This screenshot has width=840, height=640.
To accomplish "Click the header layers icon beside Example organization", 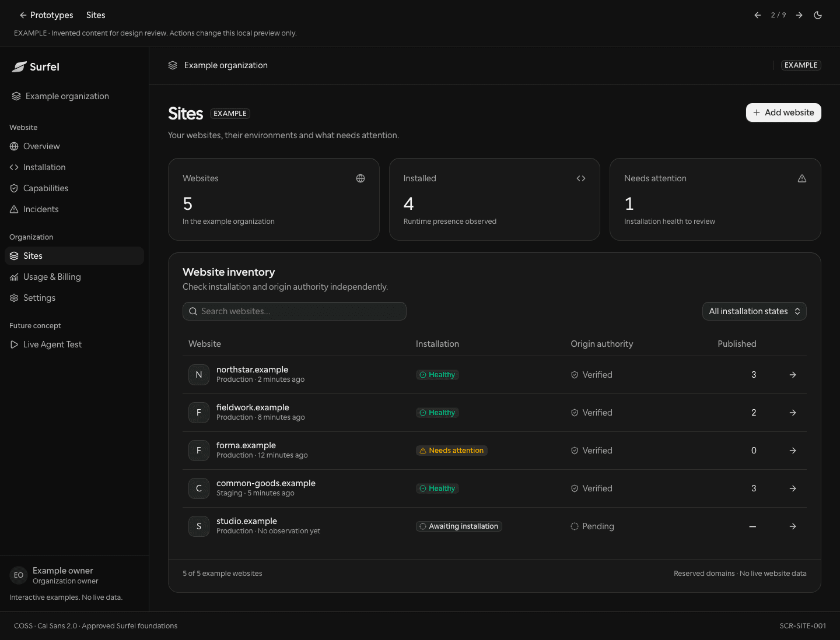I will [x=173, y=65].
